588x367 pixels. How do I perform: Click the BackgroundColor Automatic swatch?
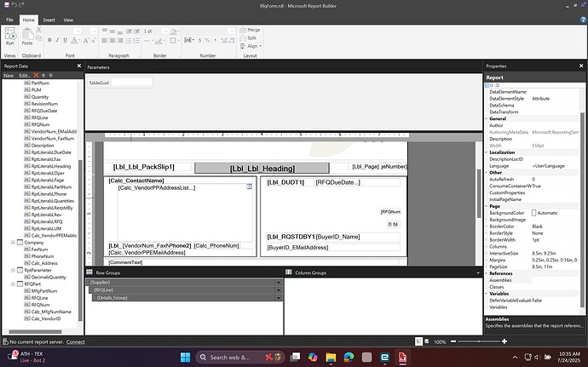pyautogui.click(x=534, y=213)
